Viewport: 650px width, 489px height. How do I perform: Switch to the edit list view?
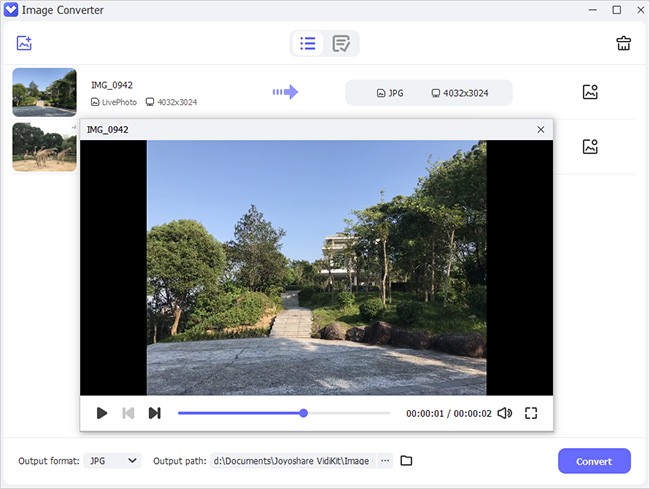click(x=341, y=43)
